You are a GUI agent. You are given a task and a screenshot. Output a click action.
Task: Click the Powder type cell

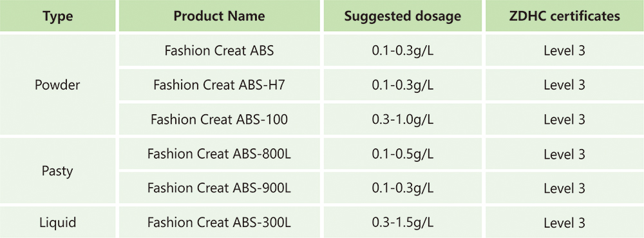tap(58, 85)
